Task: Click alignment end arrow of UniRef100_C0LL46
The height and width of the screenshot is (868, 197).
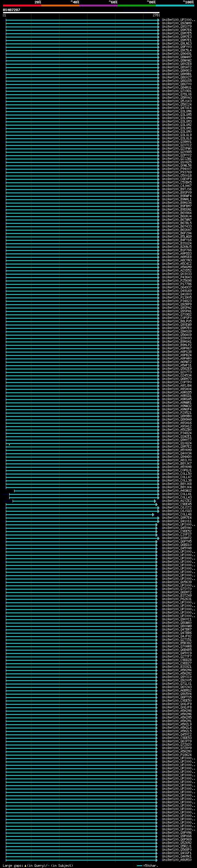Action: [x=153, y=515]
